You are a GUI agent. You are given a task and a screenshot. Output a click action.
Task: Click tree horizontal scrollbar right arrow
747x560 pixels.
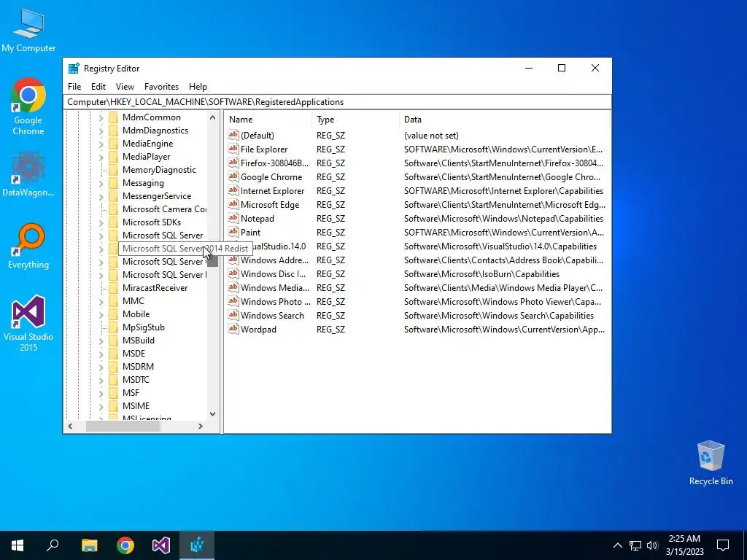coord(201,426)
